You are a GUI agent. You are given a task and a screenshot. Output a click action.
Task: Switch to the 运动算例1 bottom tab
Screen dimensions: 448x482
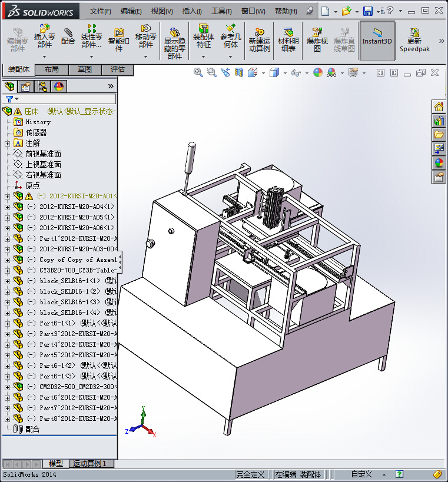91,464
